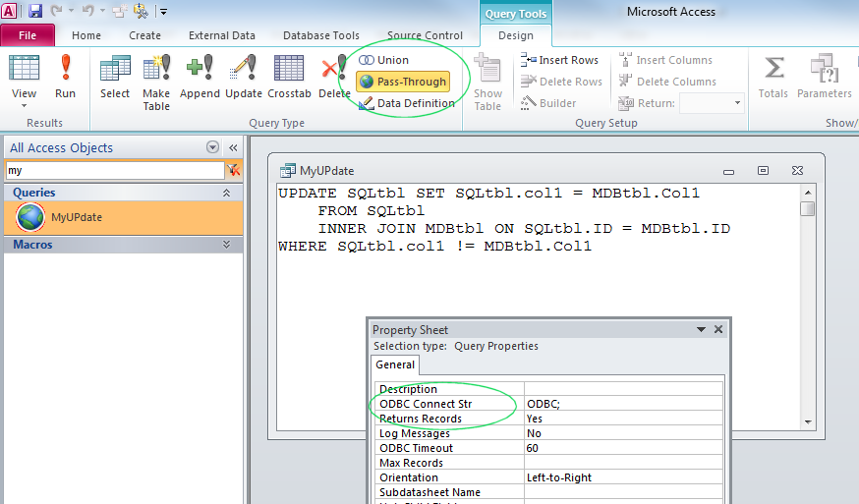Switch to Database Tools ribbon tab
Screen dimensions: 859x504
321,35
